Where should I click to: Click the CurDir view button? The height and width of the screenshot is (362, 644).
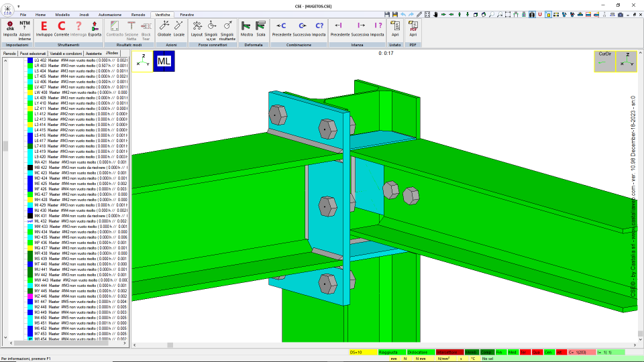pos(604,61)
